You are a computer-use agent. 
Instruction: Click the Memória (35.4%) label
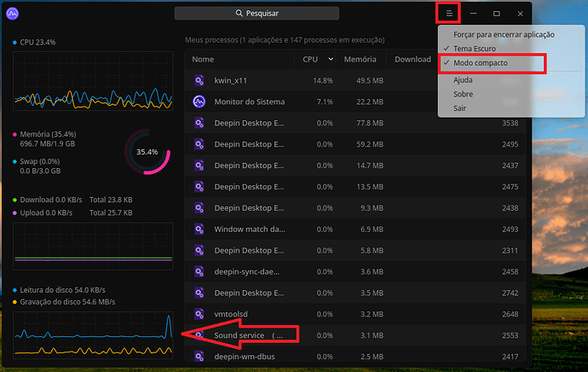(x=48, y=134)
